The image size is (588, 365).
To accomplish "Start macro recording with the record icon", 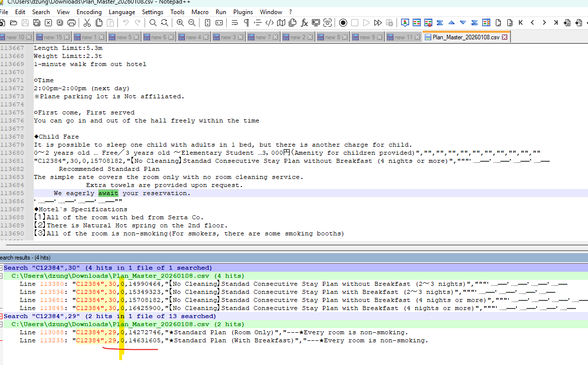I will [343, 23].
